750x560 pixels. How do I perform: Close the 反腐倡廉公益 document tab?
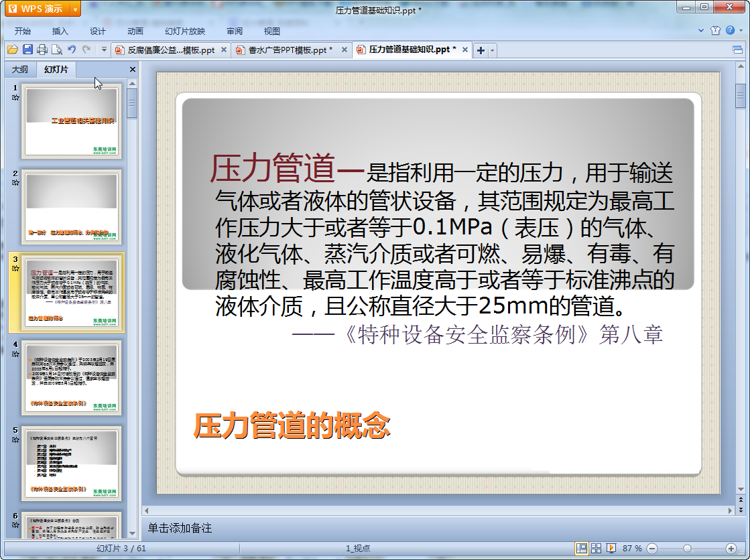pyautogui.click(x=223, y=50)
